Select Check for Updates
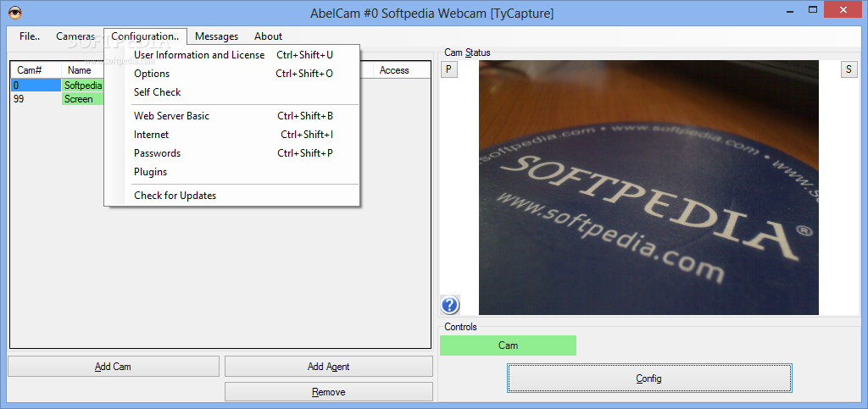 232,196
